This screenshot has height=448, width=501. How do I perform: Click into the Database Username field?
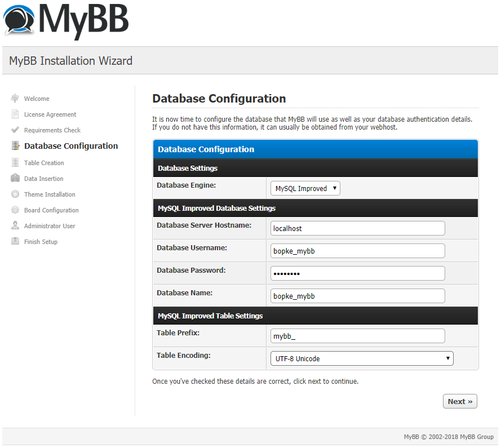pos(357,251)
